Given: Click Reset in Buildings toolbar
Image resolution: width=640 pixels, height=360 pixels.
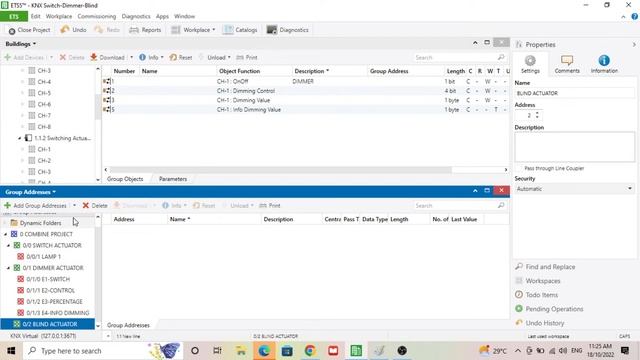Looking at the screenshot, I should (x=181, y=58).
